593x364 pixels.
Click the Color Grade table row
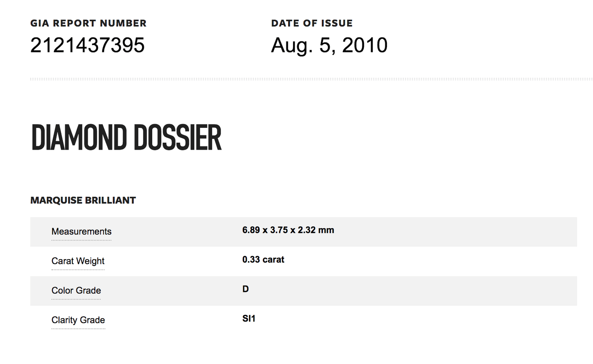point(304,291)
